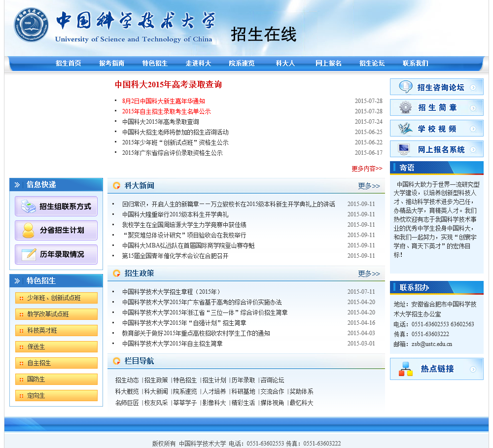Click phone number 0551-63602553 63602563 in 联系招办
The height and width of the screenshot is (448, 493).
point(443,324)
